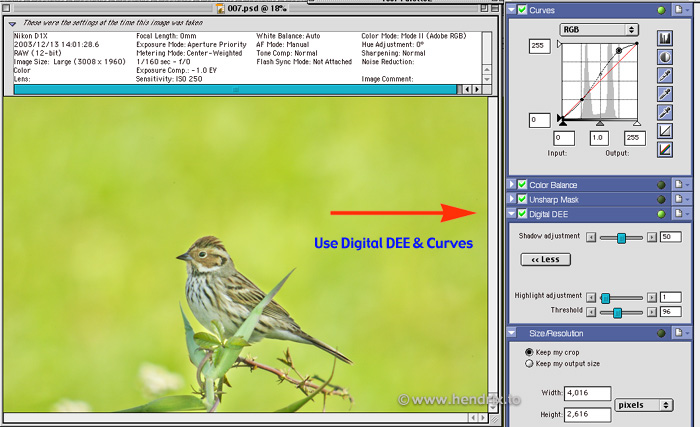700x427 pixels.
Task: Select the midpoint gray eyedropper in Curves
Action: pyautogui.click(x=665, y=94)
